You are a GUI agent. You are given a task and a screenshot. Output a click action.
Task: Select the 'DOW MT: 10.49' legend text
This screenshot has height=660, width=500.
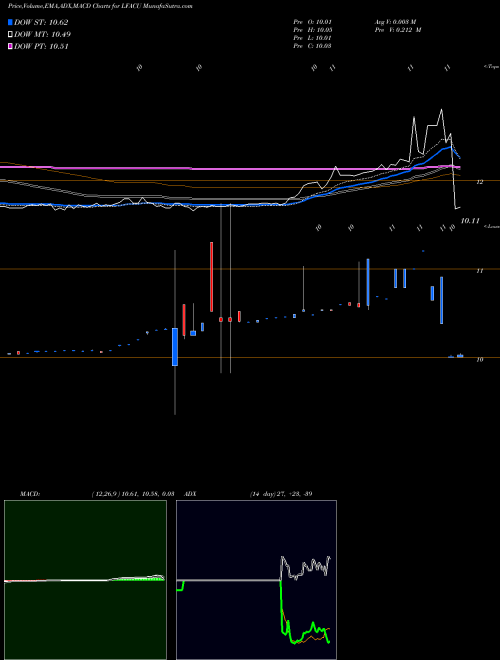pos(43,35)
